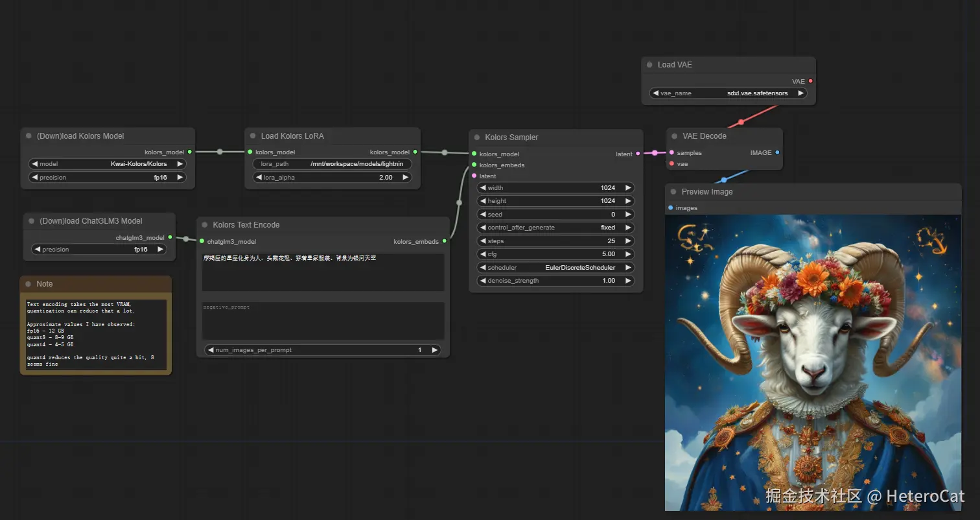Collapse the Kolors Sampler node dot

(476, 137)
